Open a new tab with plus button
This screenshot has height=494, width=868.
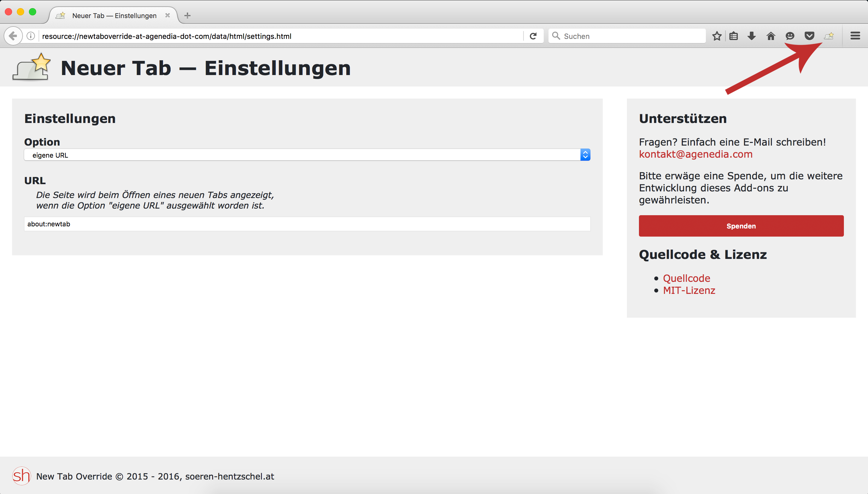click(x=187, y=16)
